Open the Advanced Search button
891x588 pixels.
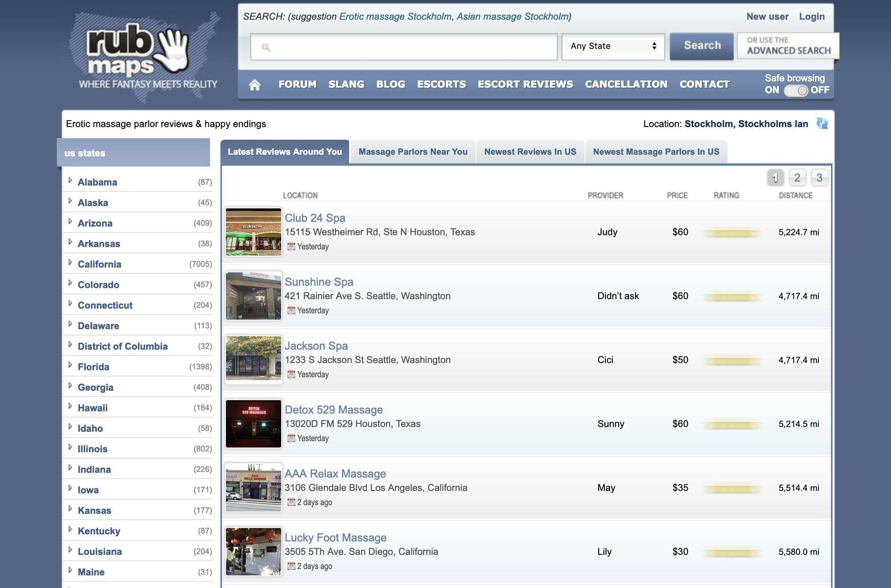click(788, 46)
